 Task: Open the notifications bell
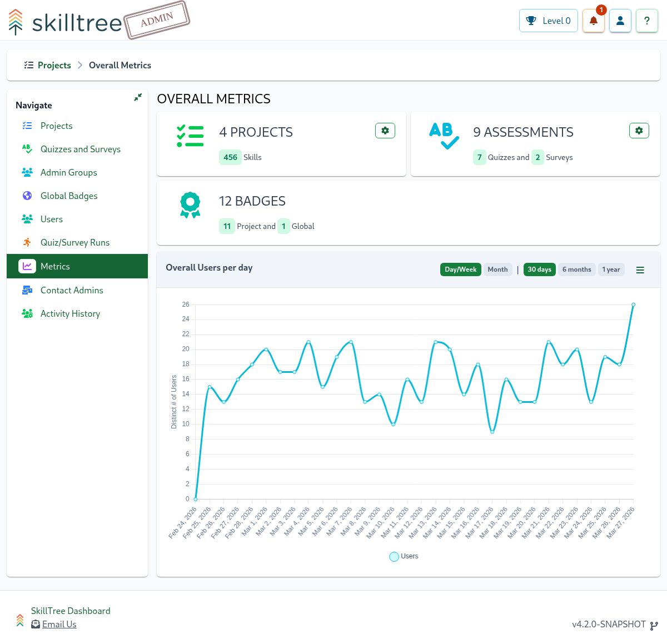(593, 21)
